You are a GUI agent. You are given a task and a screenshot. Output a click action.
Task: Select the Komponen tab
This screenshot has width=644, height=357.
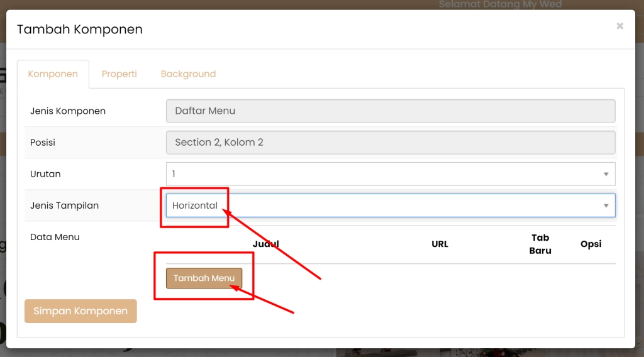pyautogui.click(x=53, y=74)
